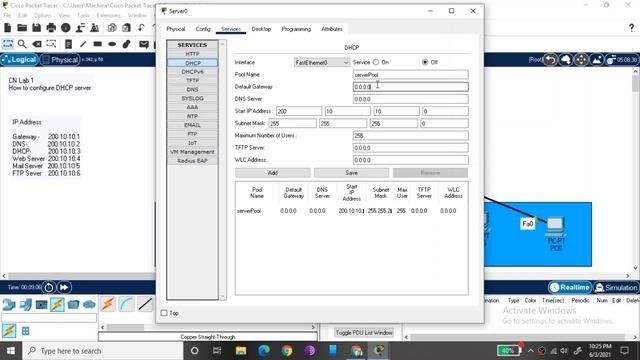Open a file using the folder icon

tap(22, 28)
